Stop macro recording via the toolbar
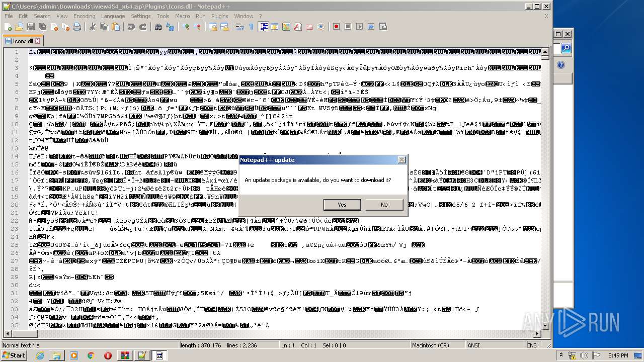 [348, 27]
